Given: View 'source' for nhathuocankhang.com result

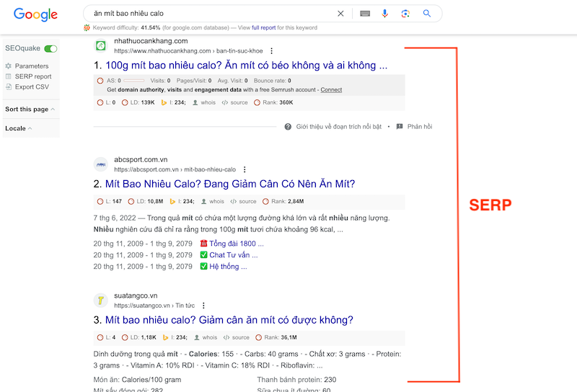Looking at the screenshot, I should [x=235, y=102].
